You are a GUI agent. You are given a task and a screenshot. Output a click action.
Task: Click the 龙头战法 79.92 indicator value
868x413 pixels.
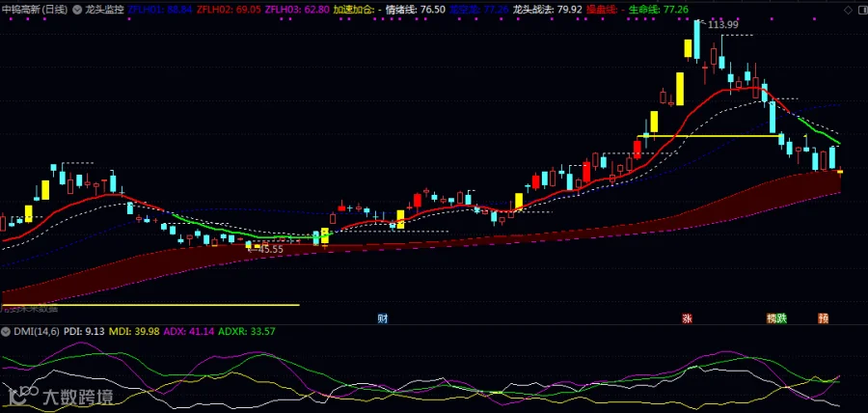click(x=547, y=10)
